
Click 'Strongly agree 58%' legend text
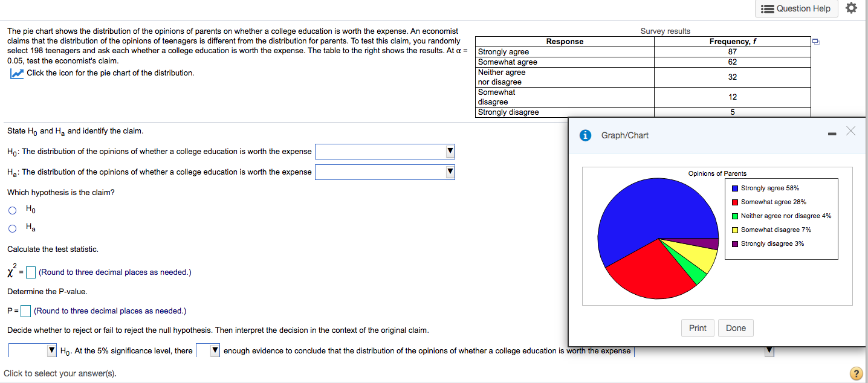coord(770,188)
